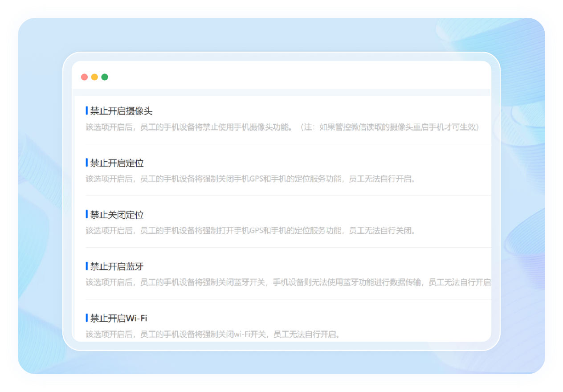Click the description under 禁止关闭定位
The image size is (563, 392).
tap(250, 231)
